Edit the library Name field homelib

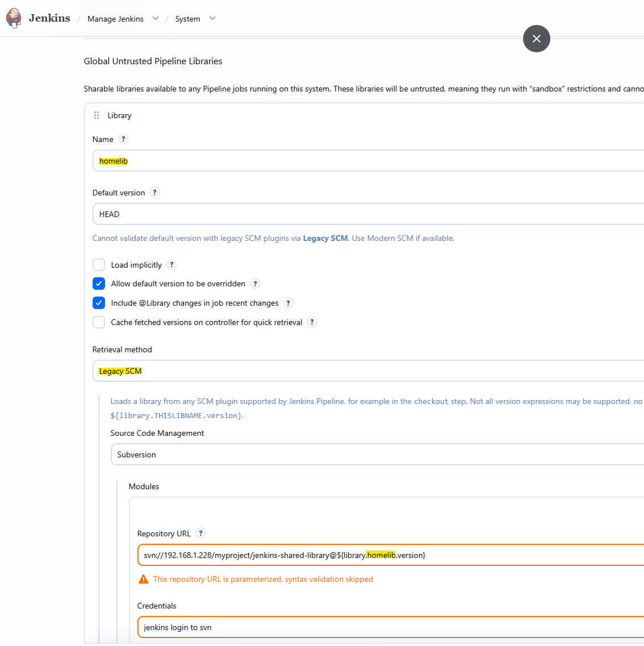pyautogui.click(x=368, y=161)
